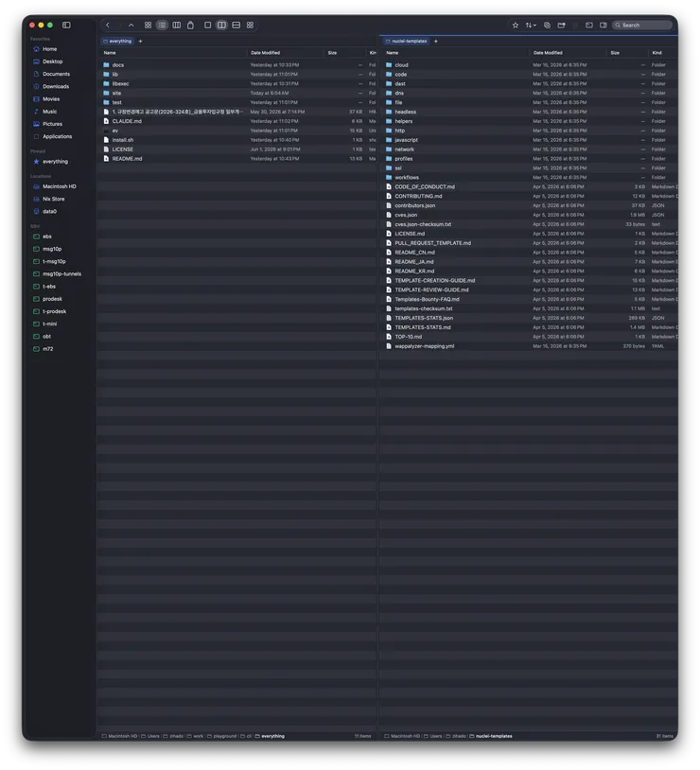Open Home in sidebar

49,49
